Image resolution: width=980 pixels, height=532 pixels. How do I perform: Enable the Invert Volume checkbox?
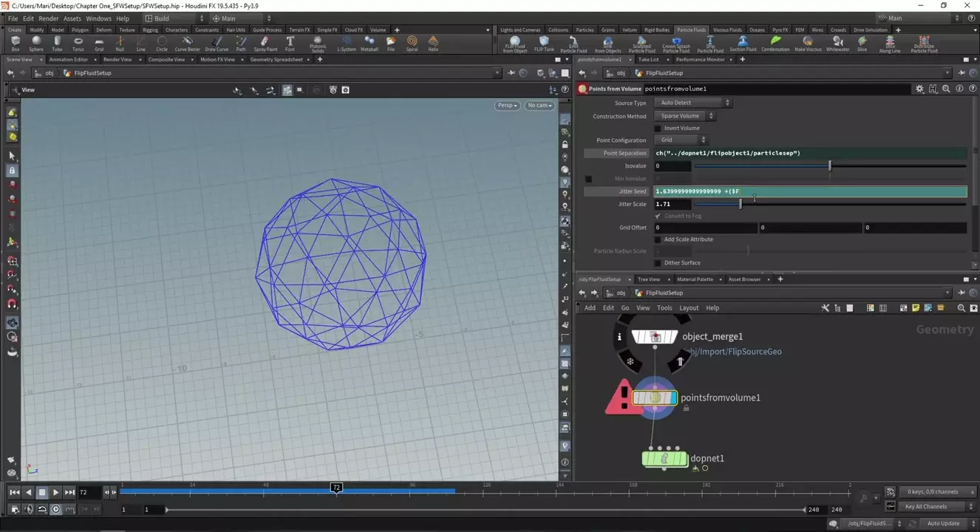tap(659, 129)
